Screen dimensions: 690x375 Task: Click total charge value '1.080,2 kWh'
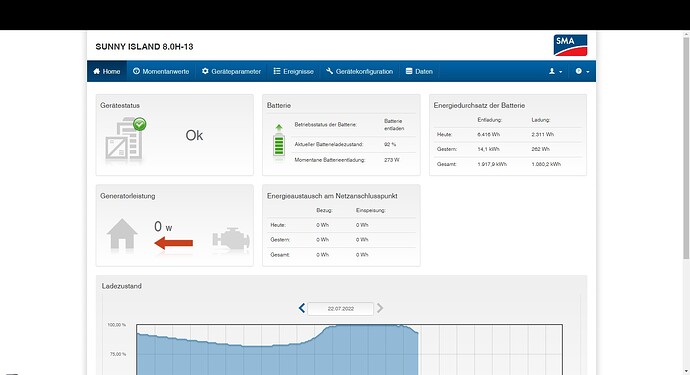(x=546, y=164)
